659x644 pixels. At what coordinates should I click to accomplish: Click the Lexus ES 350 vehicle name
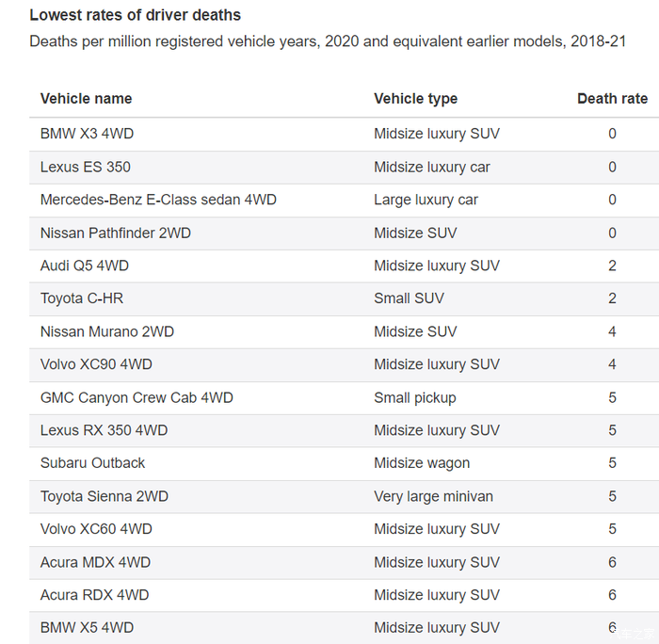pyautogui.click(x=86, y=167)
